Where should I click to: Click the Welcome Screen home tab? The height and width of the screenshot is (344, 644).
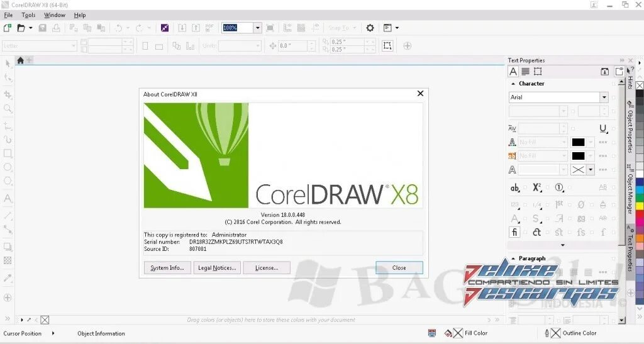[x=20, y=60]
